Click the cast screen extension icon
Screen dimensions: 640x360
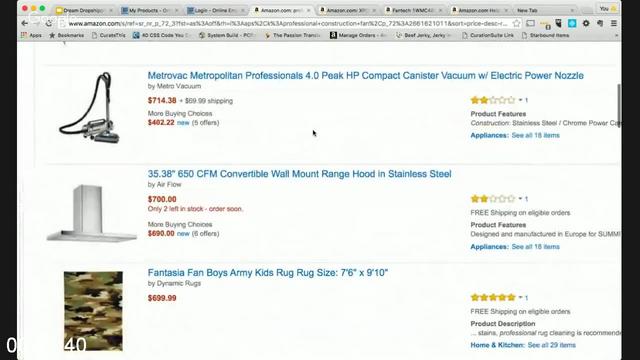coord(530,24)
